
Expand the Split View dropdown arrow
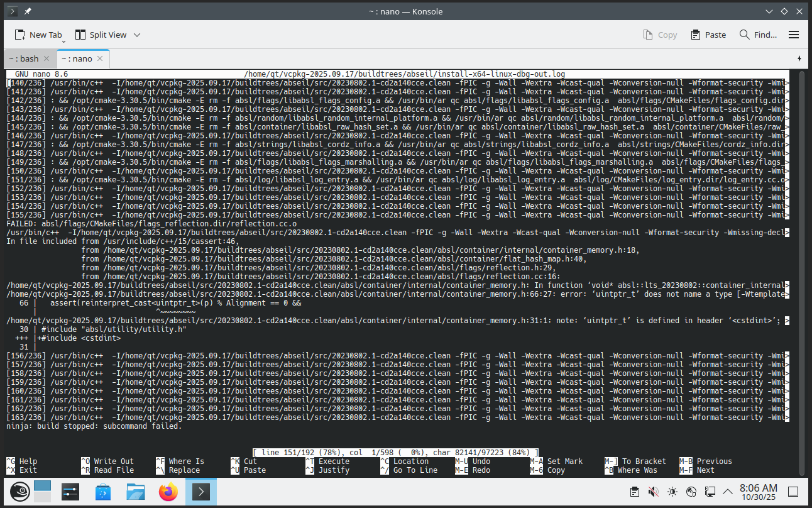pos(137,35)
